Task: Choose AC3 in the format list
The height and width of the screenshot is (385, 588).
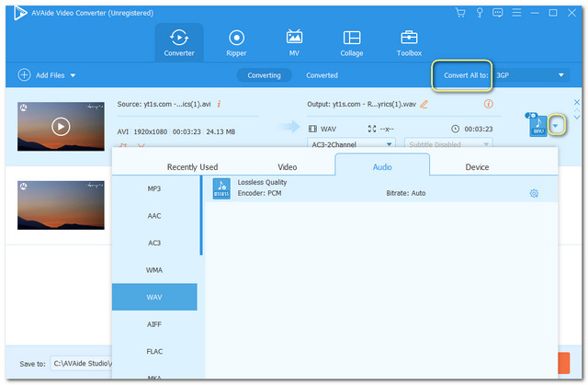Action: coord(154,243)
